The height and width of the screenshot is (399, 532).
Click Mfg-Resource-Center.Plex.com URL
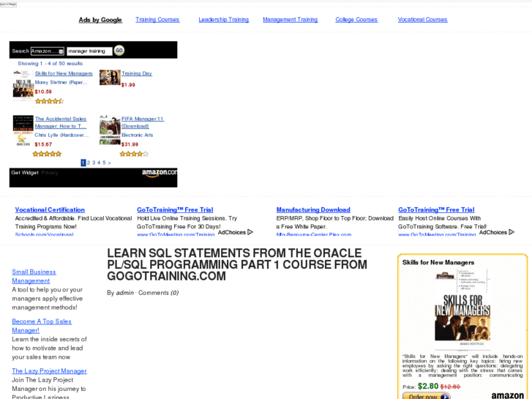coord(314,234)
